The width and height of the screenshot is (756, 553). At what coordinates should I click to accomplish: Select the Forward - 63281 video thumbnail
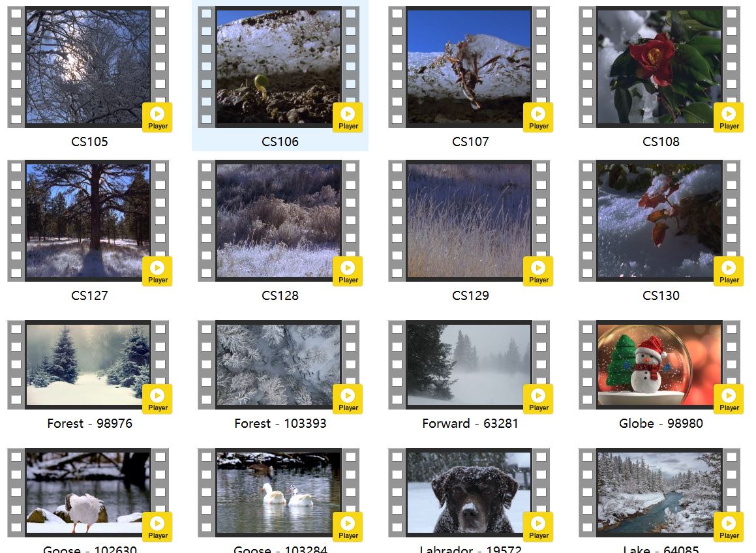click(x=468, y=364)
